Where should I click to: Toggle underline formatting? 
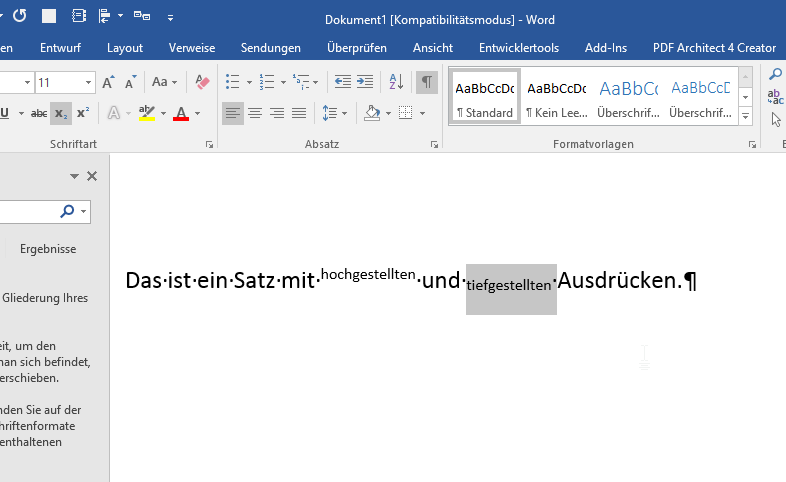(5, 113)
